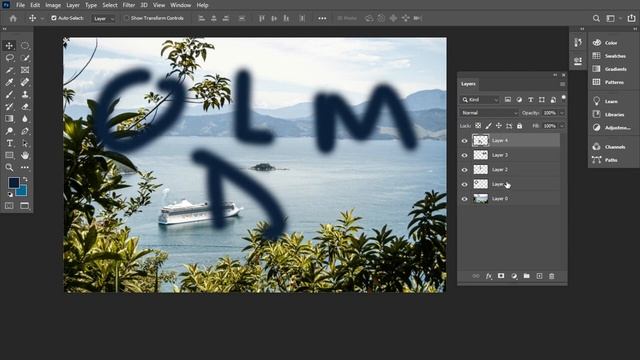Open the Paths panel

click(x=610, y=160)
